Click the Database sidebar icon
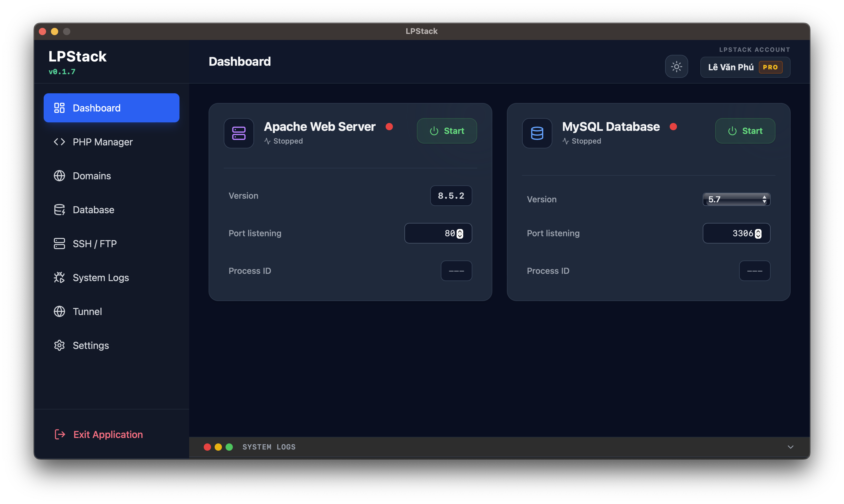The image size is (844, 504). [x=59, y=210]
